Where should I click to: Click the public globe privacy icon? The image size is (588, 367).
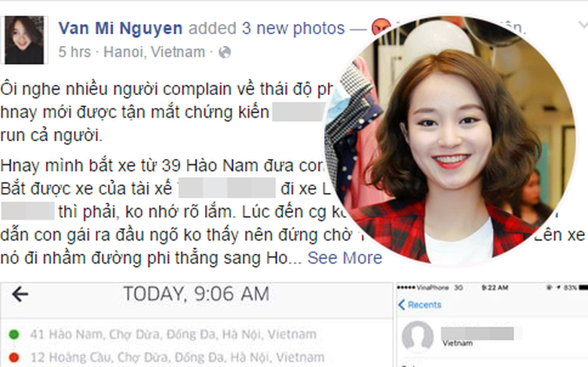point(224,53)
